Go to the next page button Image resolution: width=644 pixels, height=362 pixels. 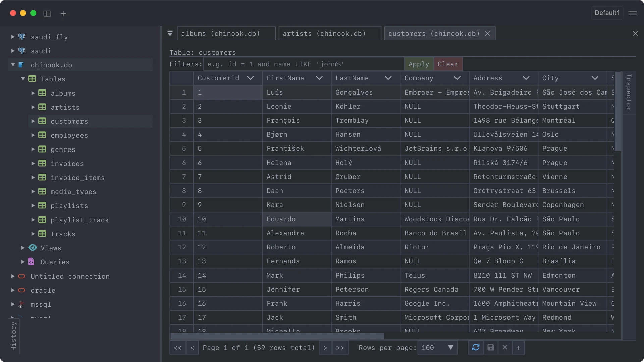point(325,348)
